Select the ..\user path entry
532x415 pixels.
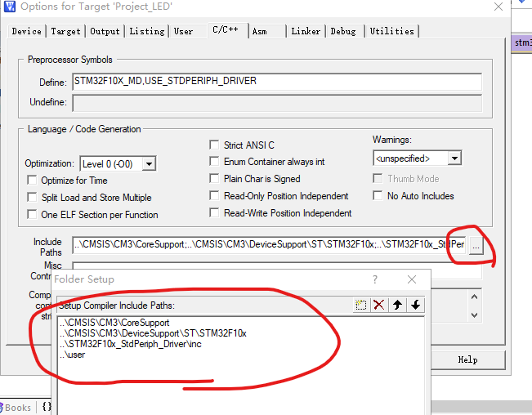72,355
